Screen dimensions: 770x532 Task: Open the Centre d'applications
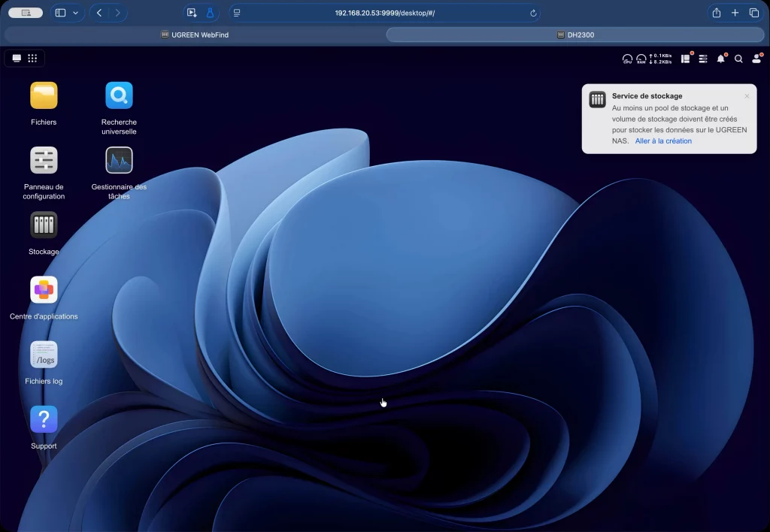[x=43, y=291]
